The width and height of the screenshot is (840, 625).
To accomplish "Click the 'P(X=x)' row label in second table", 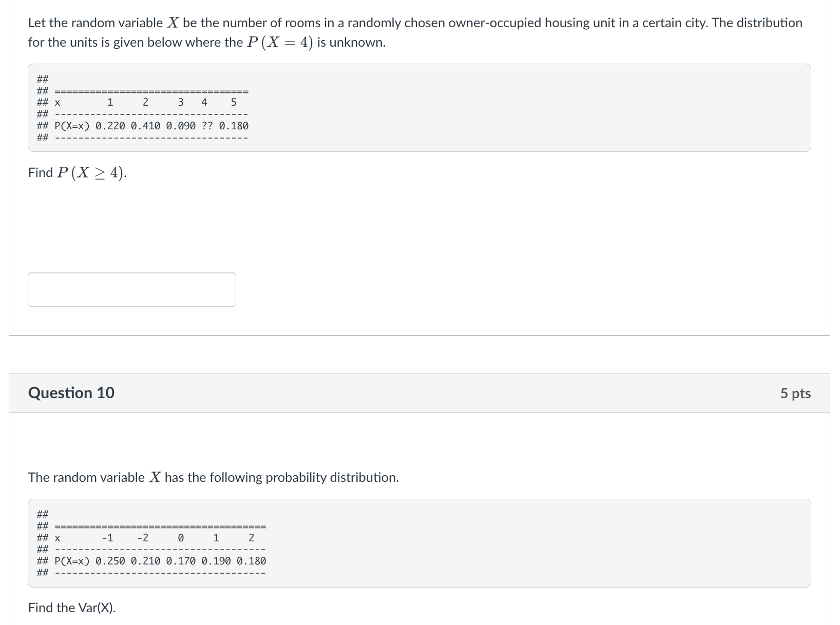I will 72,561.
